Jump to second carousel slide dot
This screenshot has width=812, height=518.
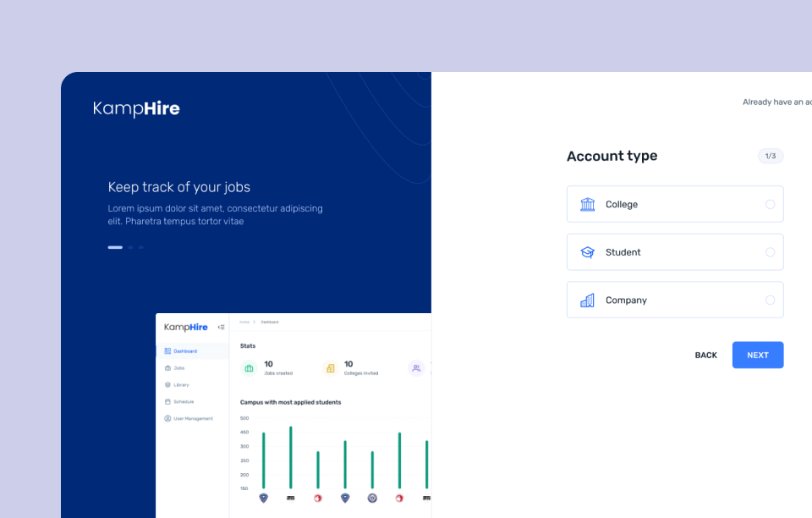(130, 248)
